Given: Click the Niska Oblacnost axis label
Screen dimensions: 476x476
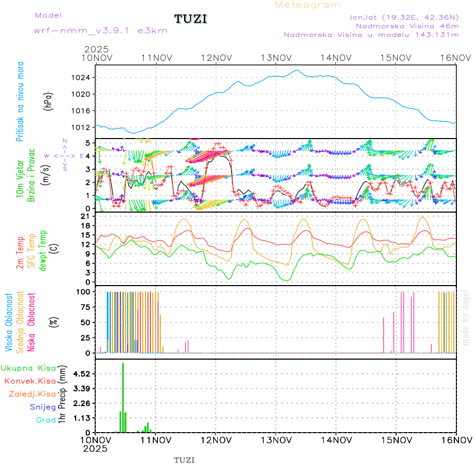Looking at the screenshot, I should click(32, 322).
